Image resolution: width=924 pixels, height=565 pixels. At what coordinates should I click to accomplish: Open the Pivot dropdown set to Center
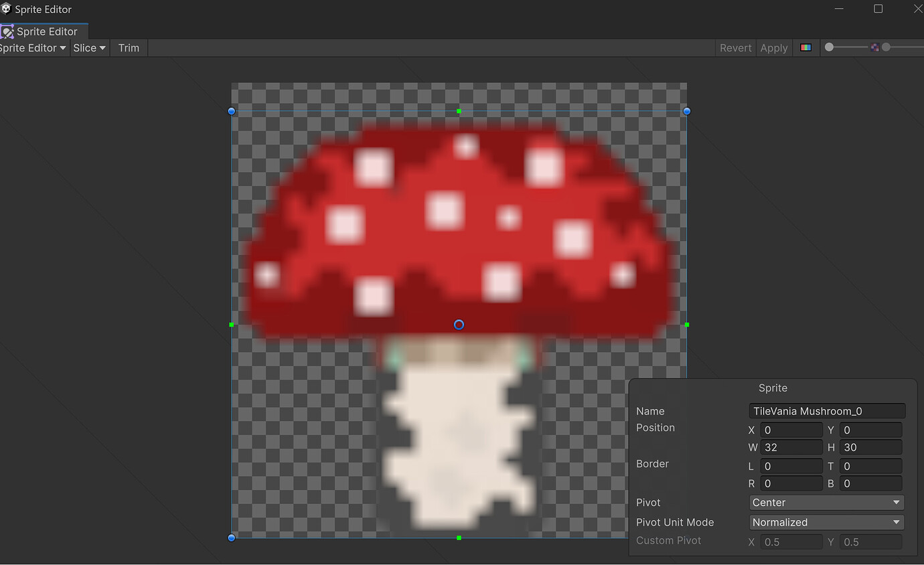[826, 502]
